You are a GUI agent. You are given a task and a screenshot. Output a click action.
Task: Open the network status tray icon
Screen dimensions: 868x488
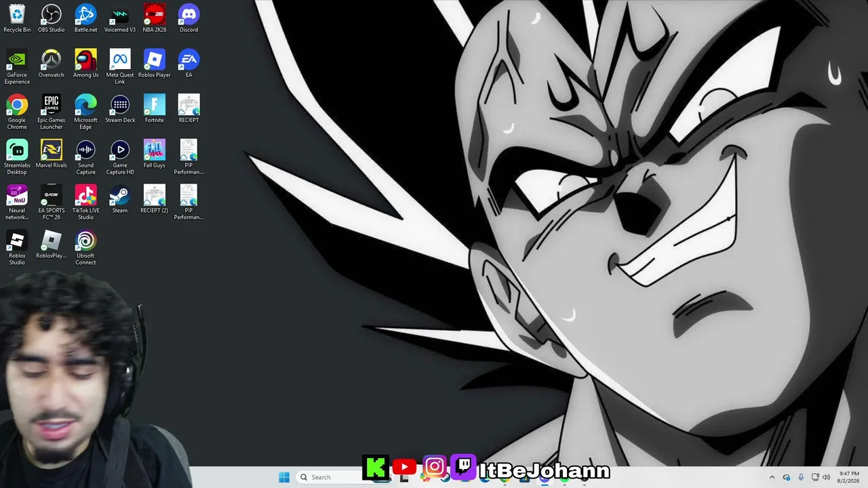815,477
